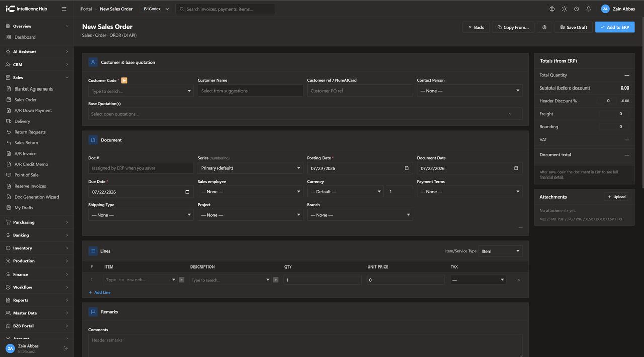Click the Customer & base quotation section icon

coord(93,62)
